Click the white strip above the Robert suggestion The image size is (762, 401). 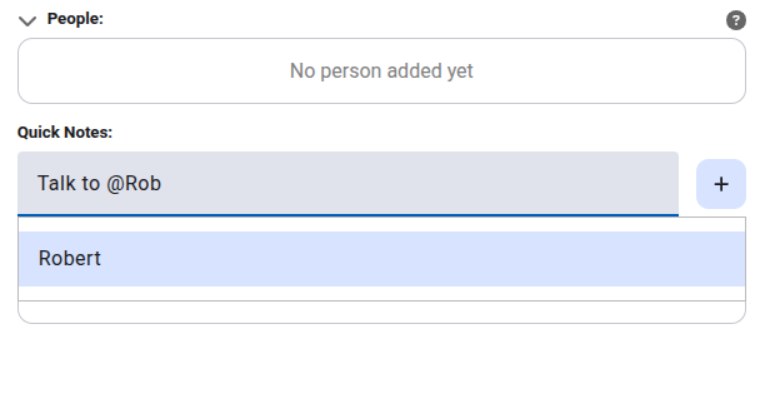click(x=381, y=224)
